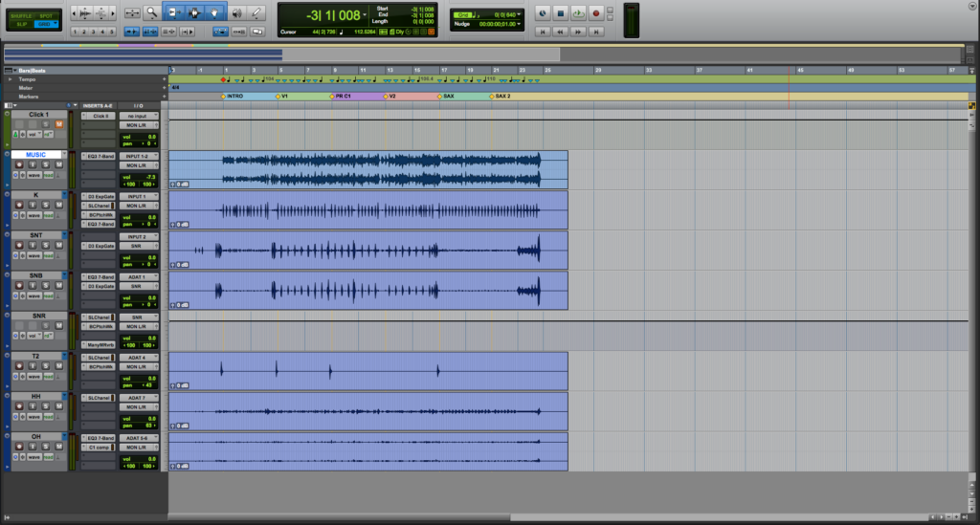Toggle Grid edit mode
The height and width of the screenshot is (525, 980).
pyautogui.click(x=47, y=24)
